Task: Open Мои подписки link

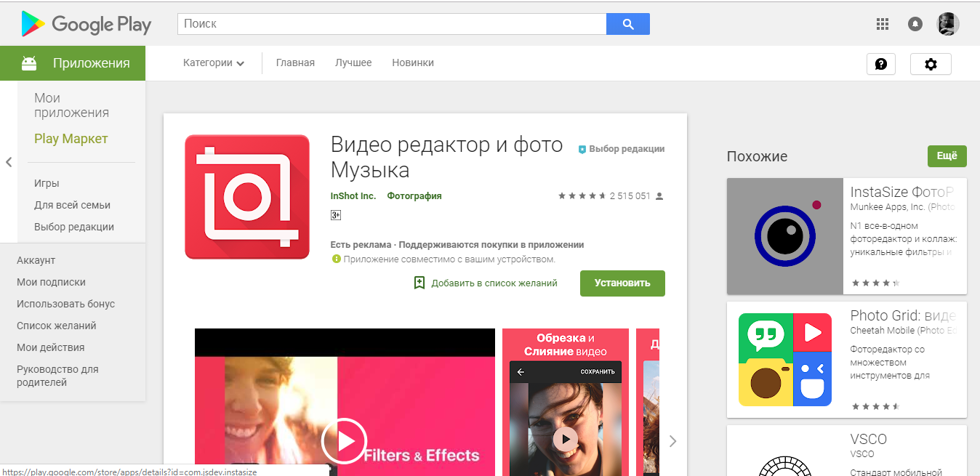Action: click(51, 282)
